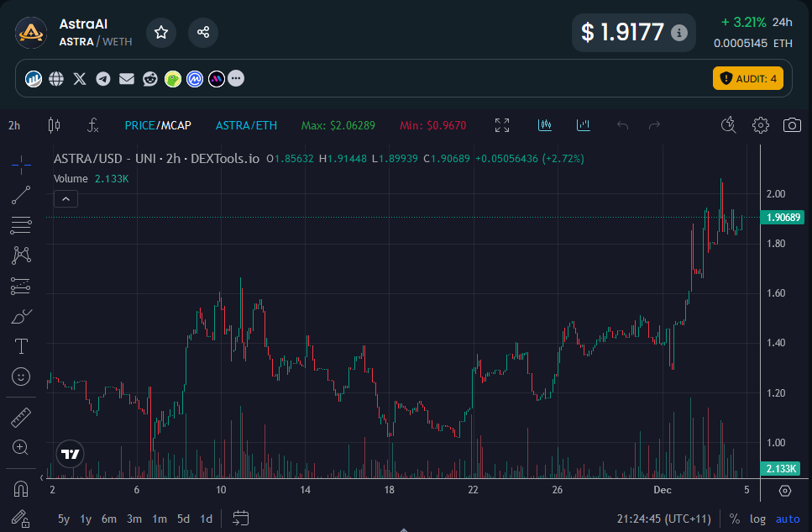Toggle magnet snap mode
Screen dimensions: 812x532
tap(21, 488)
